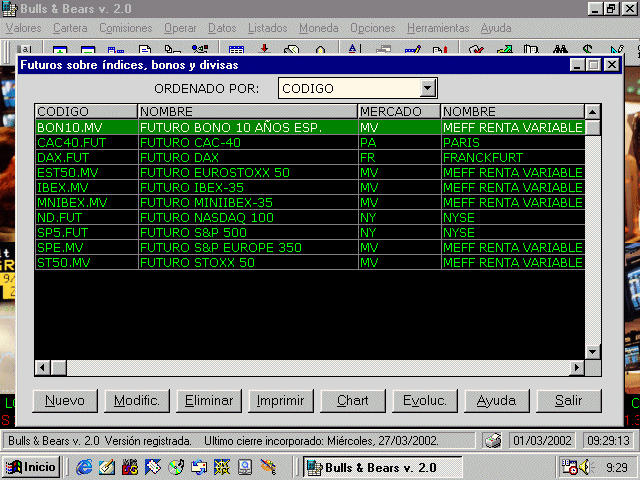Select the IBEX.MV code cell

pos(87,188)
